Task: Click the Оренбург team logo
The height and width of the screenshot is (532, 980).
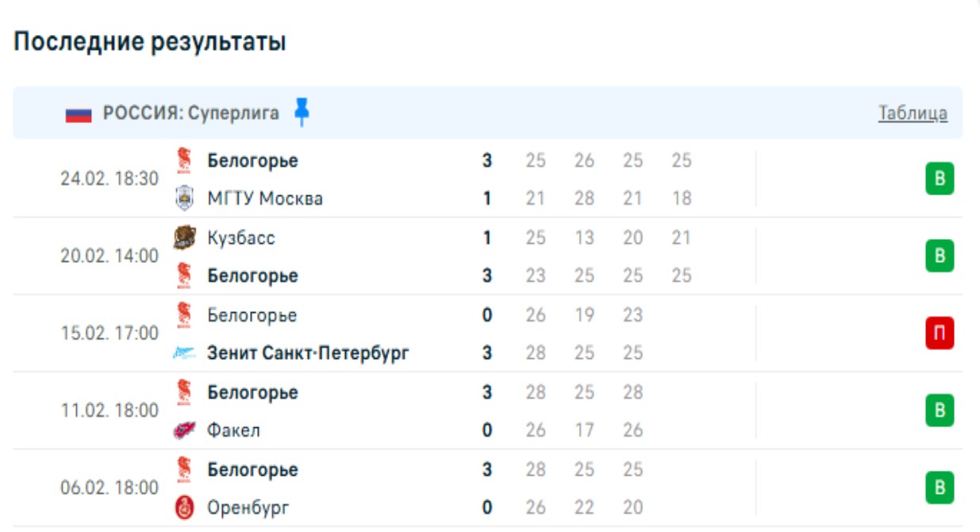Action: point(184,507)
